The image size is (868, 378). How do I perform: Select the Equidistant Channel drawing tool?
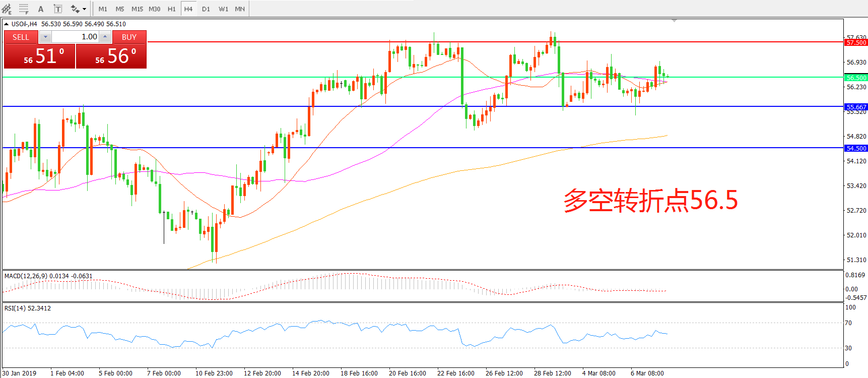7,9
